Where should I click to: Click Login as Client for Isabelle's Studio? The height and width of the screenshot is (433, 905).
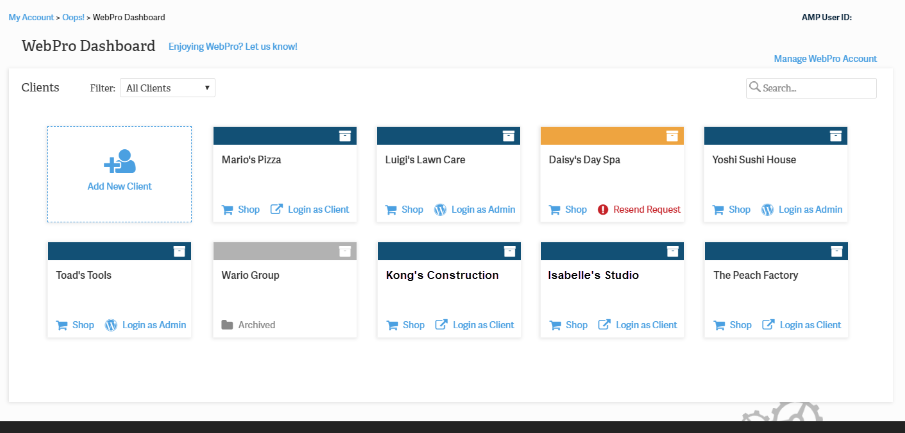[646, 325]
